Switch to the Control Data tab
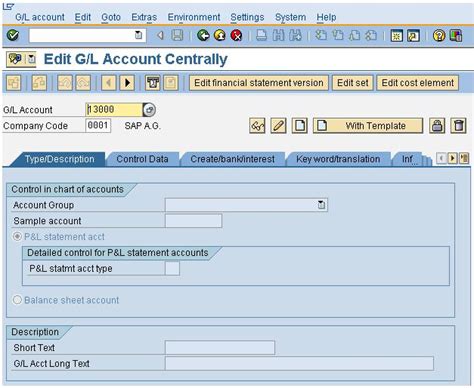This screenshot has width=474, height=388. 142,159
